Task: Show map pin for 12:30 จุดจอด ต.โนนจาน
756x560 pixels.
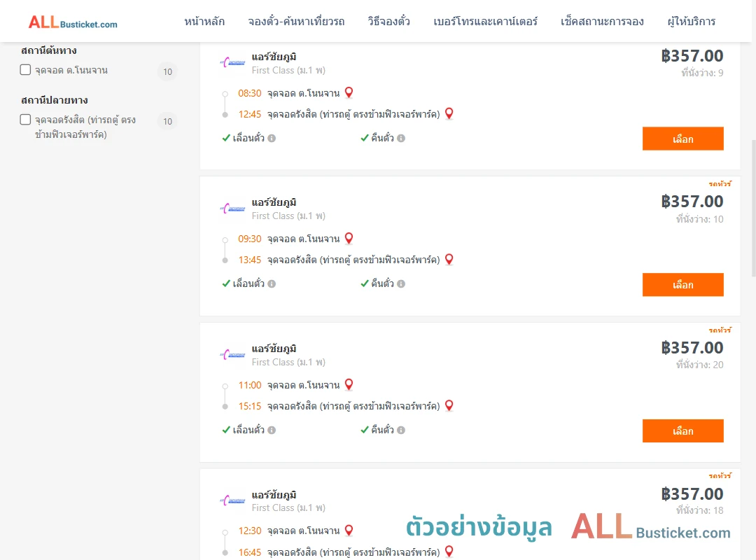Action: pyautogui.click(x=349, y=530)
